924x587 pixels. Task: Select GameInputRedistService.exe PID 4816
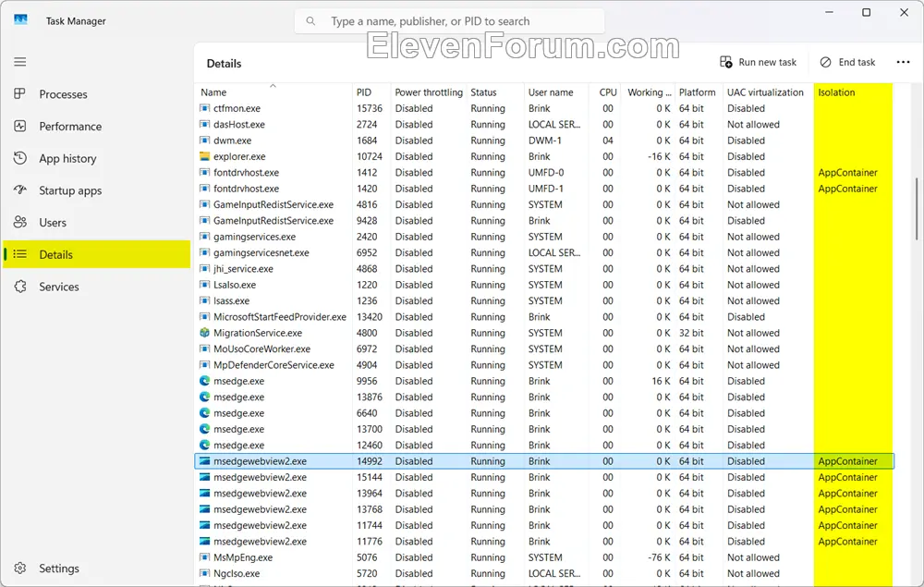(274, 204)
